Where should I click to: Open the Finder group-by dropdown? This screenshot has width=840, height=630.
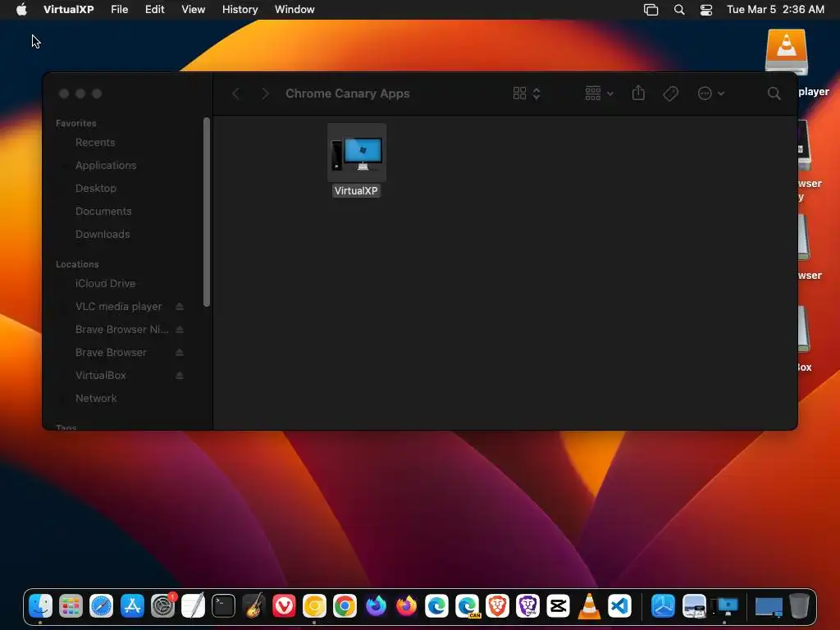tap(599, 94)
